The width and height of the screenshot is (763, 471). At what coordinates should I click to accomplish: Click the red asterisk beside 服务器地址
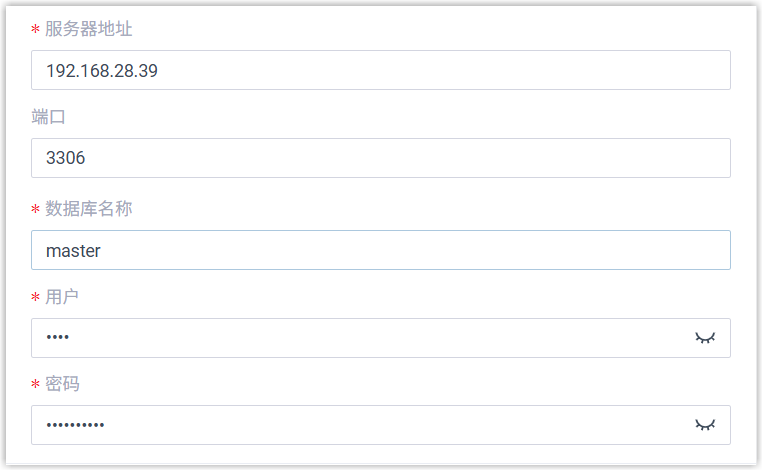click(36, 31)
